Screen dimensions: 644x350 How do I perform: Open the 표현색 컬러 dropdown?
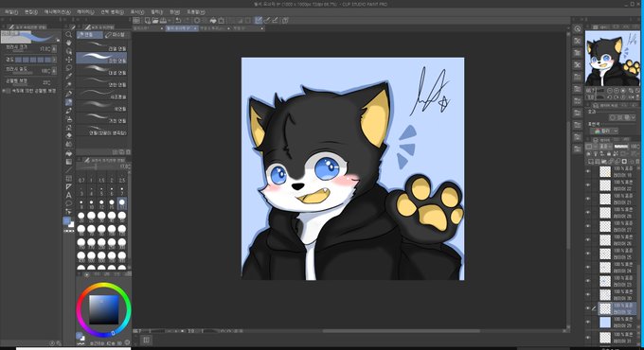(x=604, y=131)
